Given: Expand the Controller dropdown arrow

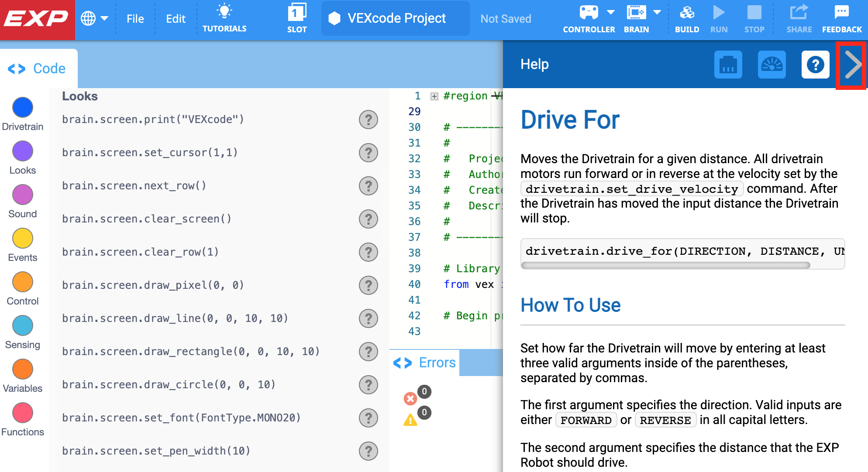Looking at the screenshot, I should [x=611, y=12].
